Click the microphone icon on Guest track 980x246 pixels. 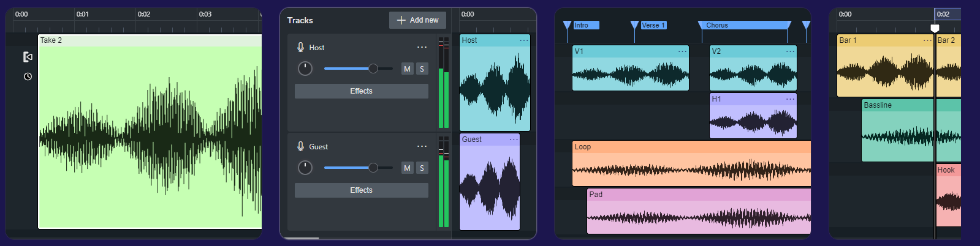300,146
